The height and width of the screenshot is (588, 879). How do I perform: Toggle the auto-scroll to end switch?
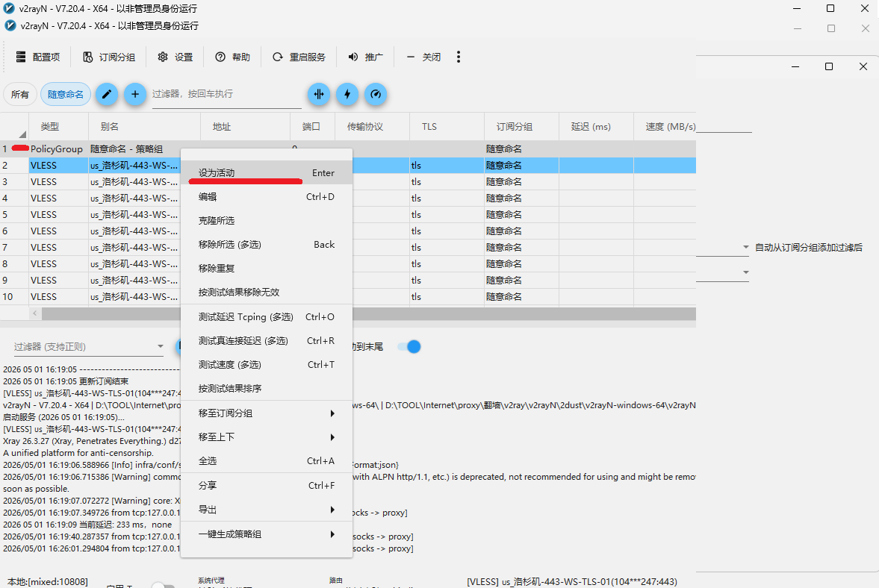pyautogui.click(x=409, y=347)
